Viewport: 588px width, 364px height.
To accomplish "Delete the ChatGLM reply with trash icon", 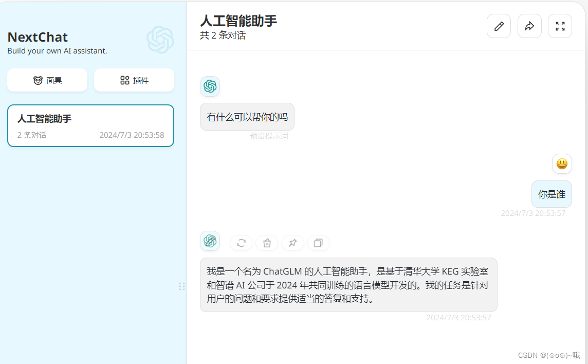I will pos(267,243).
